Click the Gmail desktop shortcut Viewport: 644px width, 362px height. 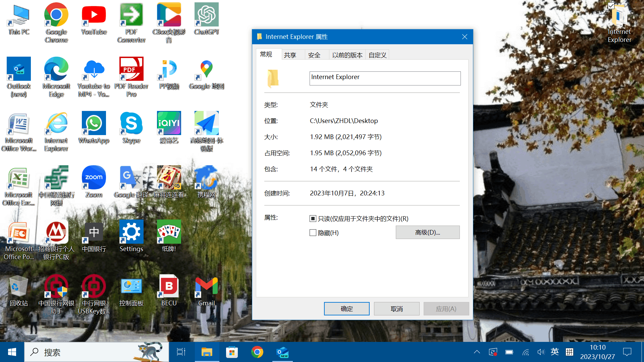(206, 287)
